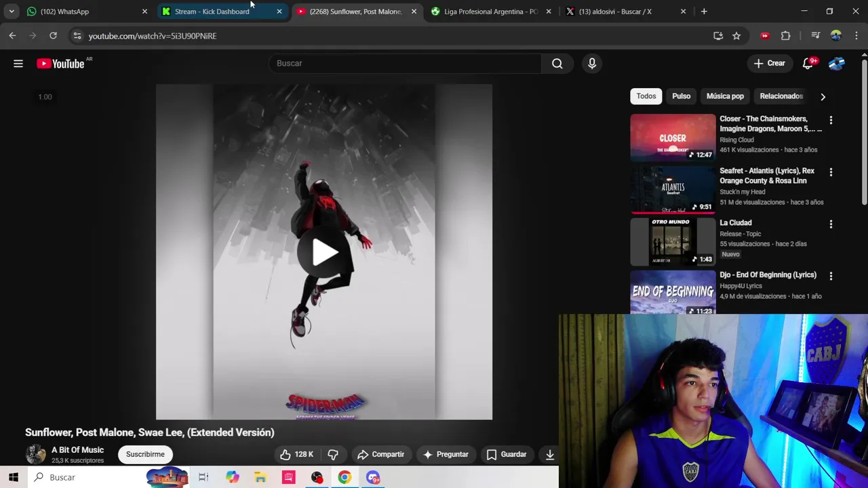Open Task View on the taskbar

click(203, 477)
